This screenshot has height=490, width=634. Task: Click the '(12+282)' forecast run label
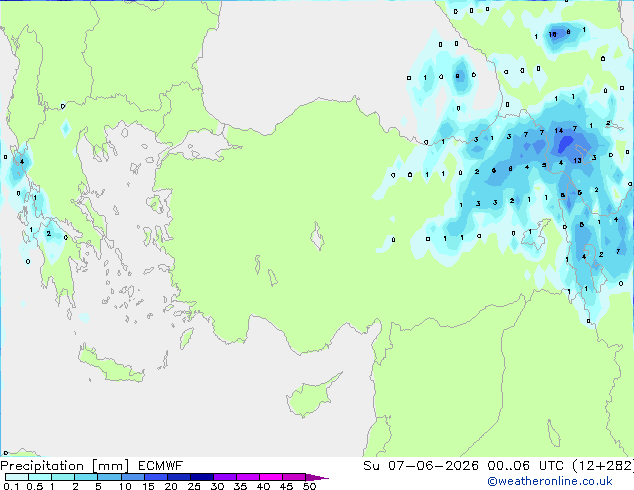click(603, 466)
